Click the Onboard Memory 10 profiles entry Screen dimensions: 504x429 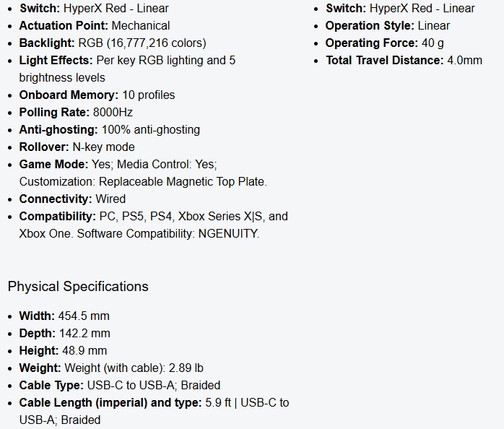[97, 95]
